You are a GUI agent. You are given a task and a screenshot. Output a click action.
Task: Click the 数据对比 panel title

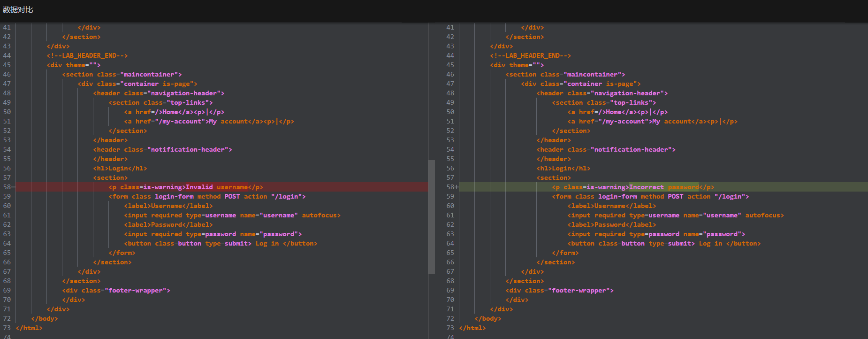pos(18,10)
